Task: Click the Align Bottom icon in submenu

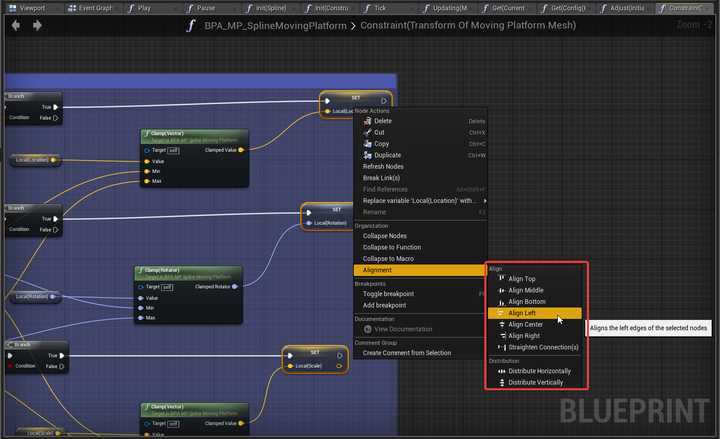Action: (x=501, y=302)
